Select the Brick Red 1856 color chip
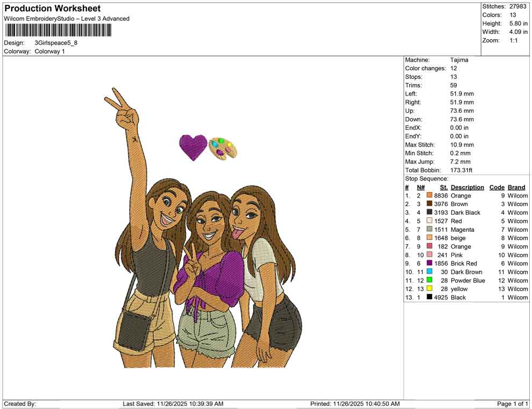The image size is (532, 409). 429,264
